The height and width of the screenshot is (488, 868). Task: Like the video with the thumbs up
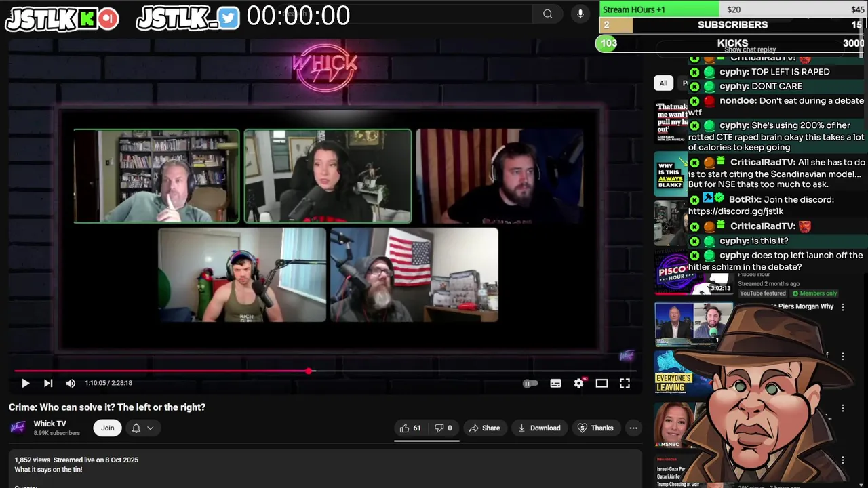pos(411,428)
